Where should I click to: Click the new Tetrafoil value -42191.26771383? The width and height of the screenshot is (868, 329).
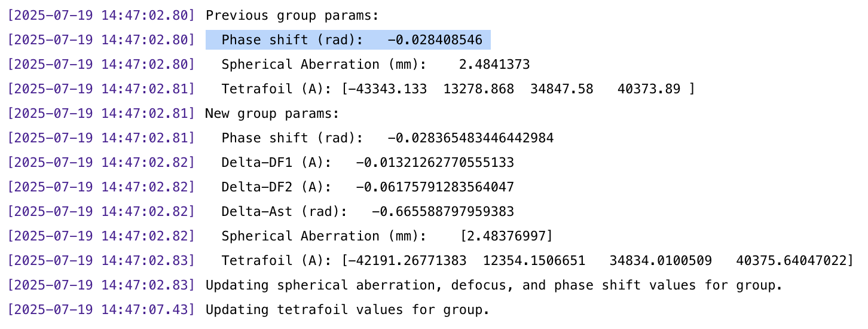pyautogui.click(x=411, y=261)
